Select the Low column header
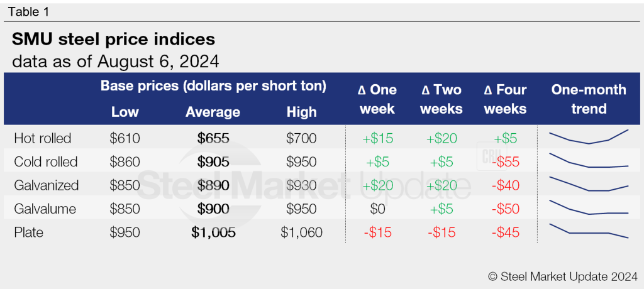This screenshot has width=644, height=289. [125, 112]
